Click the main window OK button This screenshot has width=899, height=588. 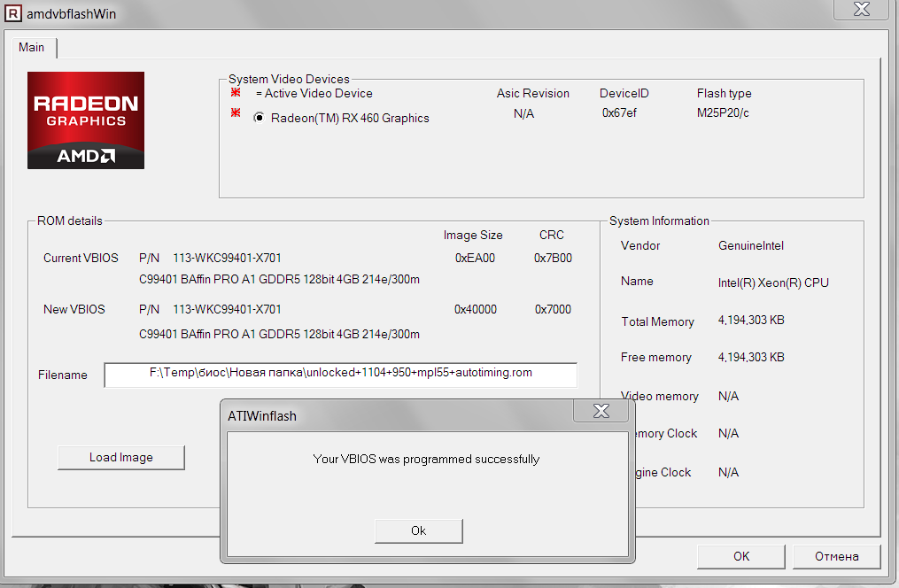(x=741, y=556)
